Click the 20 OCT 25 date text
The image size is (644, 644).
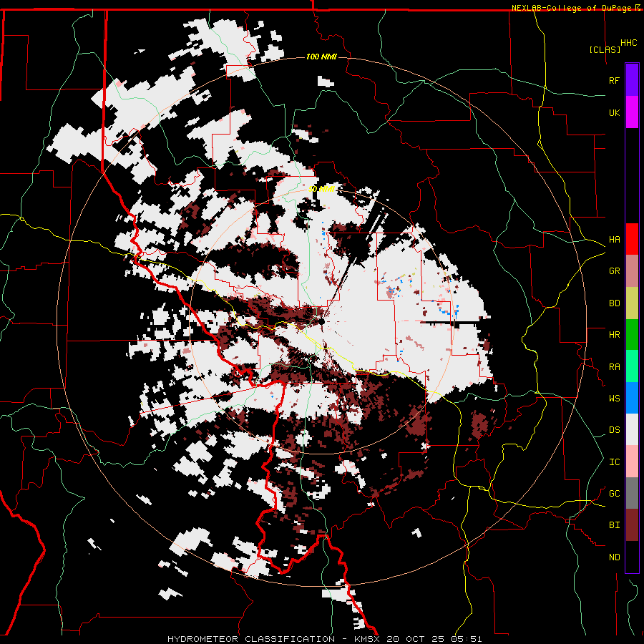(416, 639)
